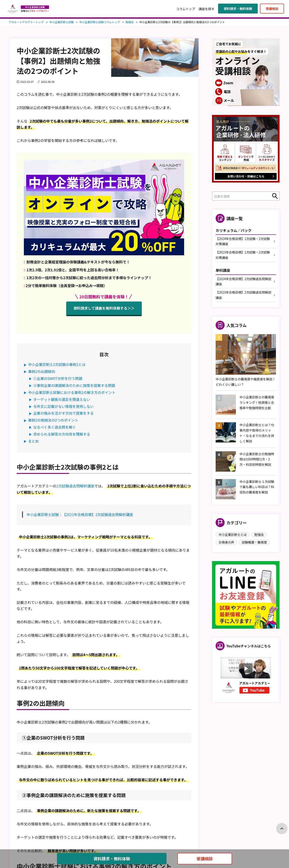Select the 中小企業診断士とは category tag
Viewport: 289px width, 868px height.
[233, 535]
